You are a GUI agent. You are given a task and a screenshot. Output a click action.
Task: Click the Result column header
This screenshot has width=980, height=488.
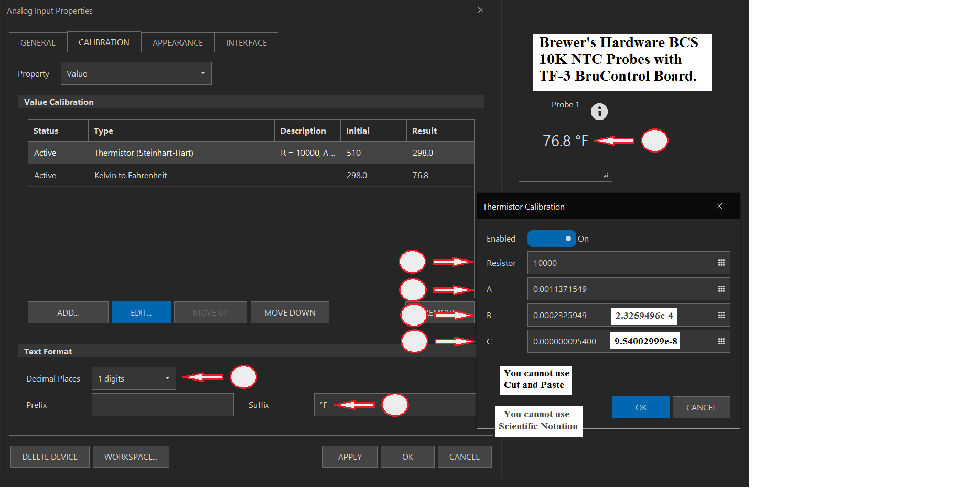pos(440,131)
